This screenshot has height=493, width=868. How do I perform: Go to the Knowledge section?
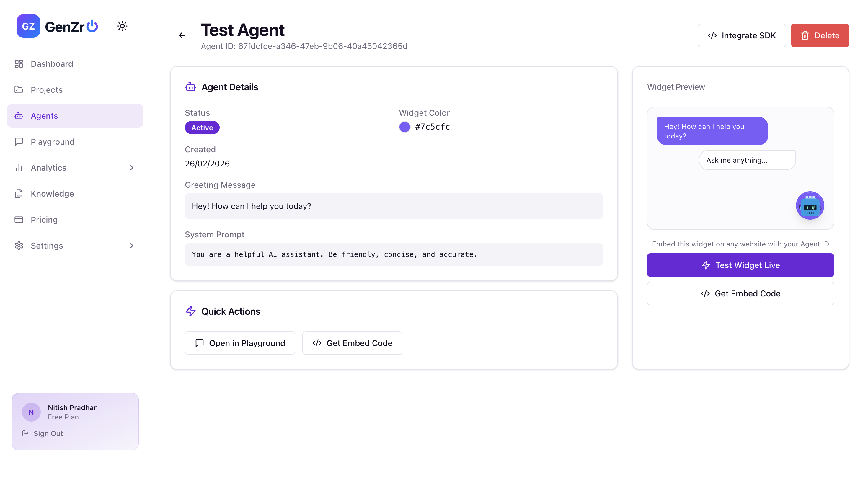coord(52,194)
